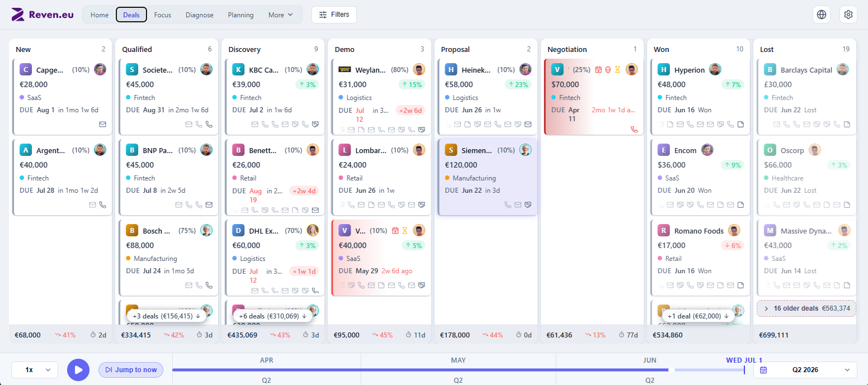Expand the More menu

[x=281, y=15]
